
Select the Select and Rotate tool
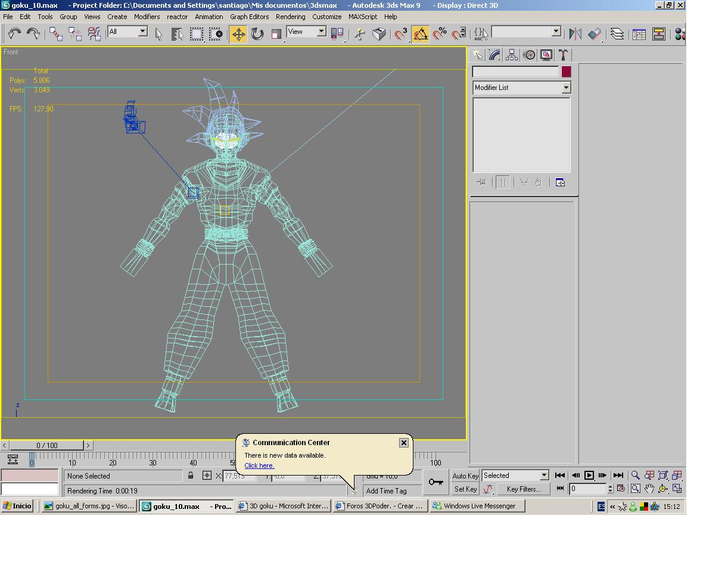click(x=257, y=34)
